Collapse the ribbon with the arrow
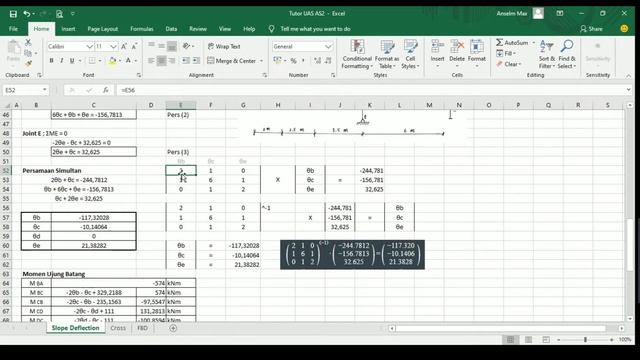Viewport: 640px width, 360px height. pos(629,76)
